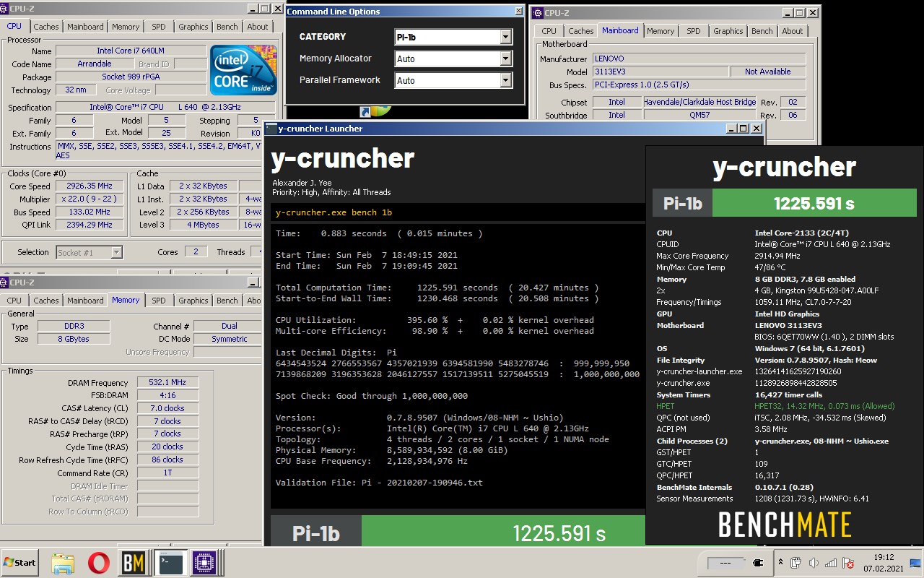
Task: Expand the Memory Allocator dropdown
Action: coord(453,59)
